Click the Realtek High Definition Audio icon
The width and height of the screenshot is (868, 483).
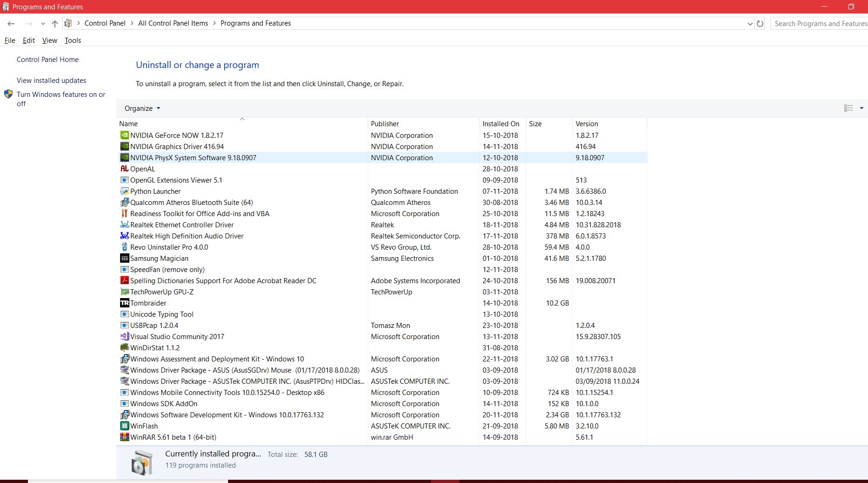pos(124,236)
